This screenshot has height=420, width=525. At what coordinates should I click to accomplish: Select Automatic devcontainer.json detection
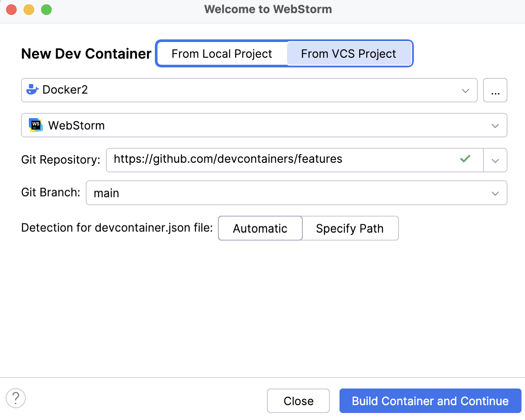click(x=260, y=228)
